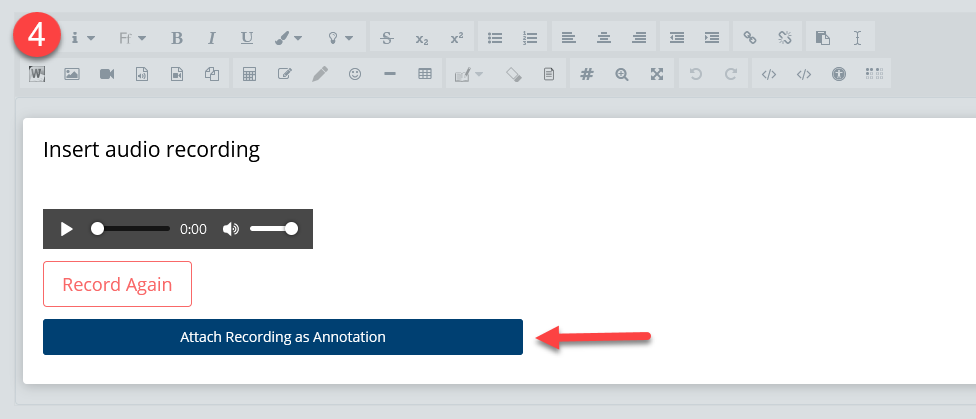
Task: Expand the lightbulb highlight dropdown
Action: pyautogui.click(x=340, y=38)
